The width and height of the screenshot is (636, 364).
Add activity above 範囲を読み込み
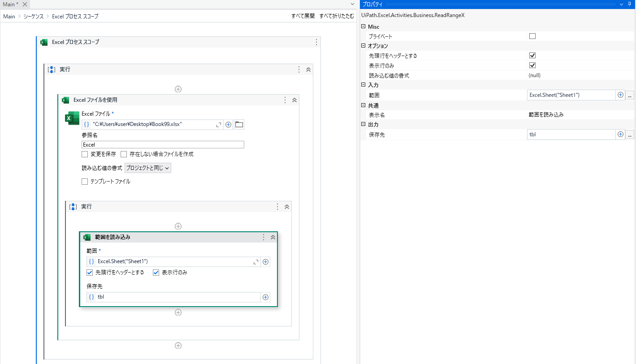click(178, 226)
